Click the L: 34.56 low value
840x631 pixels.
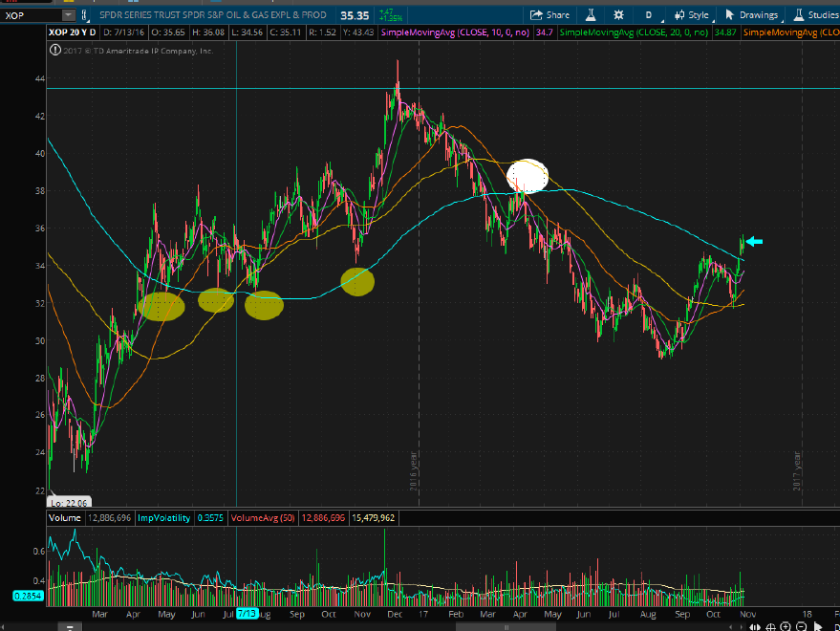tap(247, 33)
